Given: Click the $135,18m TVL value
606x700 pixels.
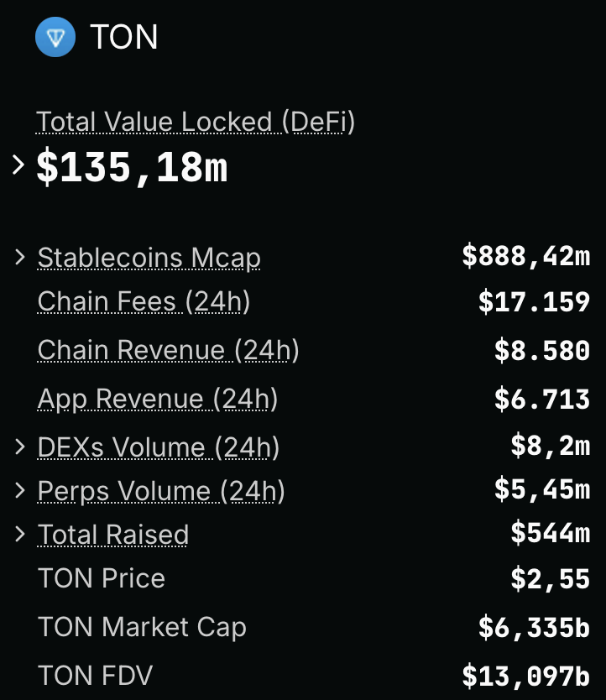Looking at the screenshot, I should [132, 168].
